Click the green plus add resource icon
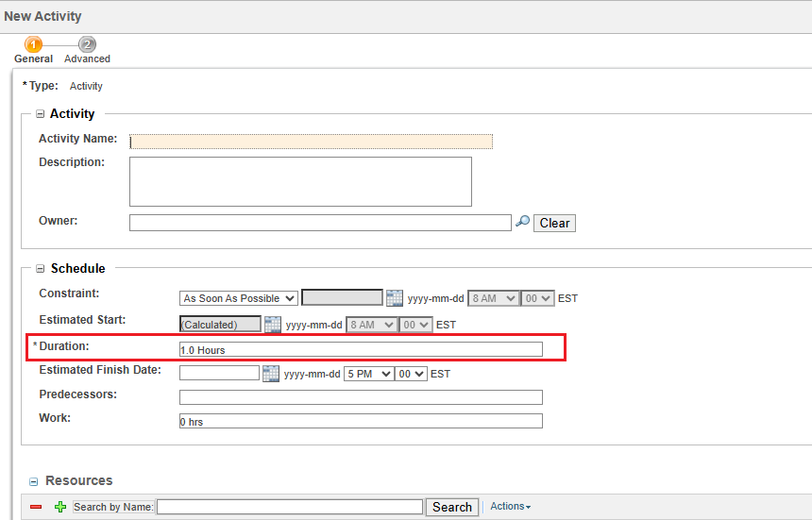 pyautogui.click(x=60, y=507)
